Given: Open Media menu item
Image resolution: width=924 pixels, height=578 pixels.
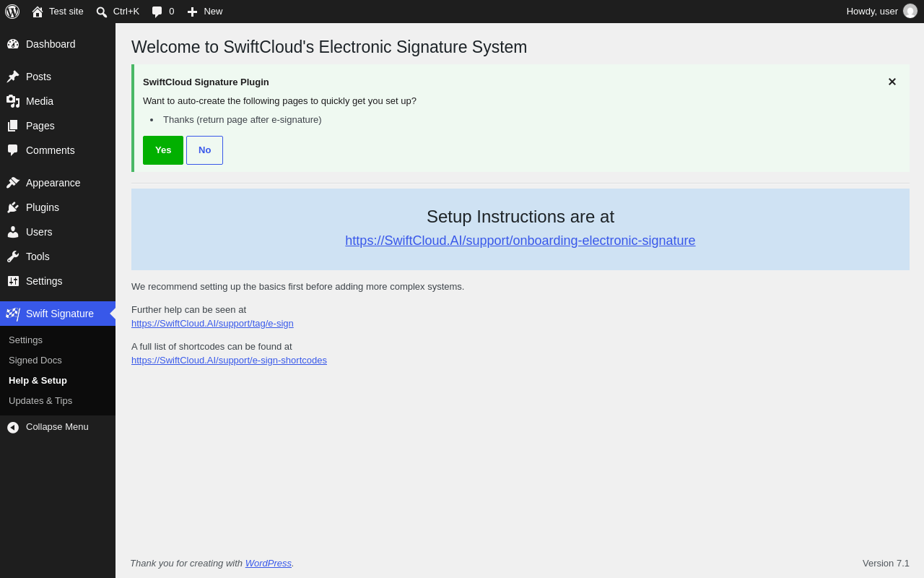Looking at the screenshot, I should coord(58,101).
